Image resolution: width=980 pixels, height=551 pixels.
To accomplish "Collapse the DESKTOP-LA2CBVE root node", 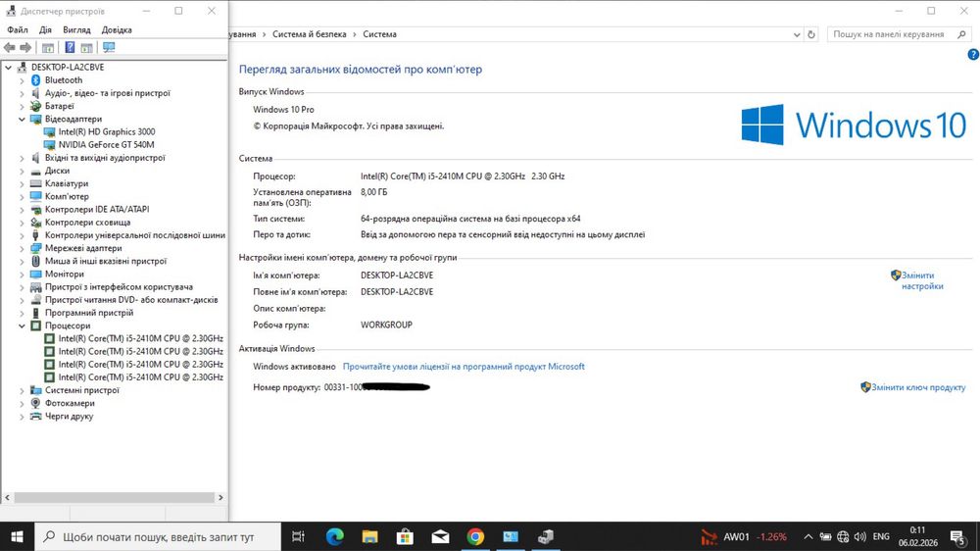I will [8, 67].
